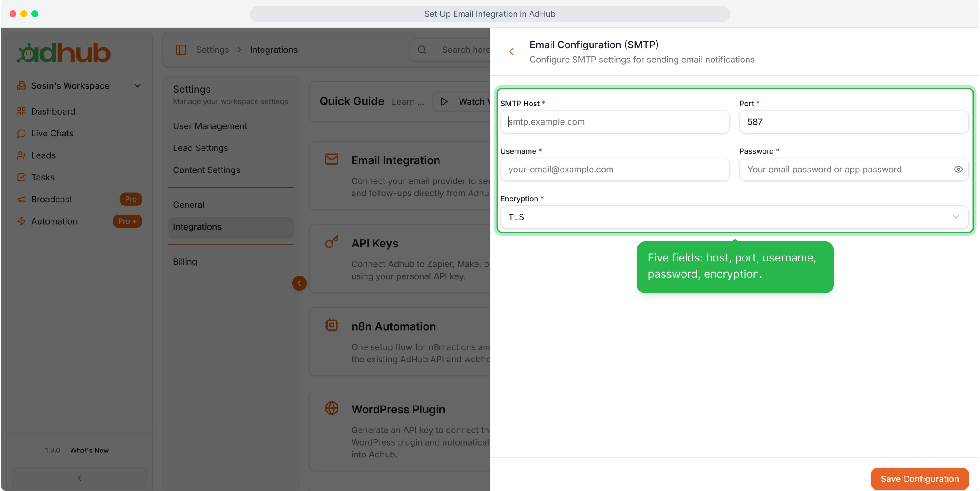Screen dimensions: 980x491
Task: Click the API Keys key icon
Action: click(x=332, y=242)
